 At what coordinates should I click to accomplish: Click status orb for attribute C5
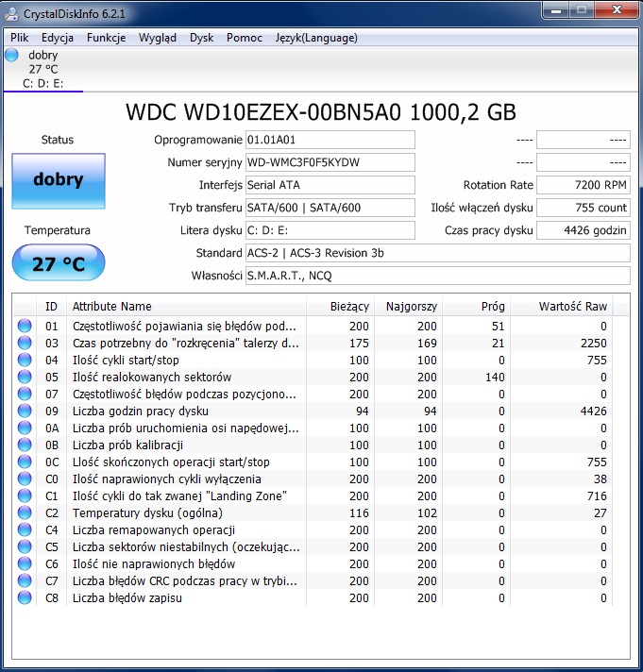pos(25,546)
